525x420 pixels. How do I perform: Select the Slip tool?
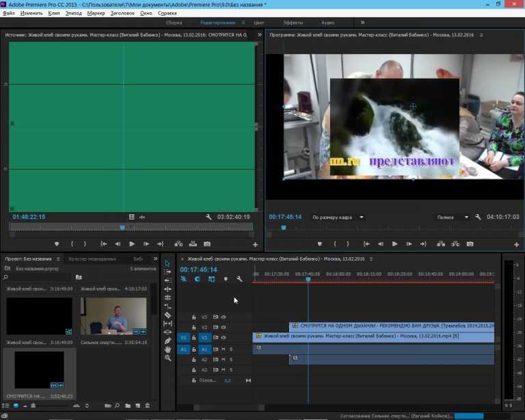(167, 324)
